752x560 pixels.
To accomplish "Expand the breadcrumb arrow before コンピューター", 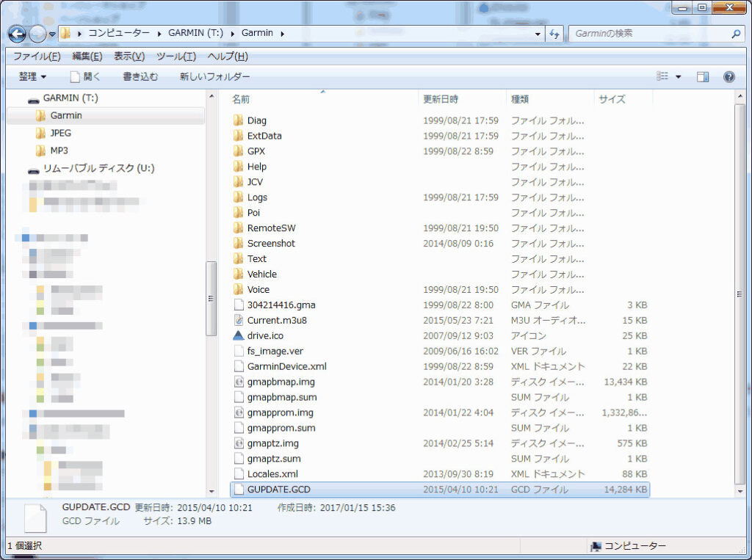I will [79, 34].
